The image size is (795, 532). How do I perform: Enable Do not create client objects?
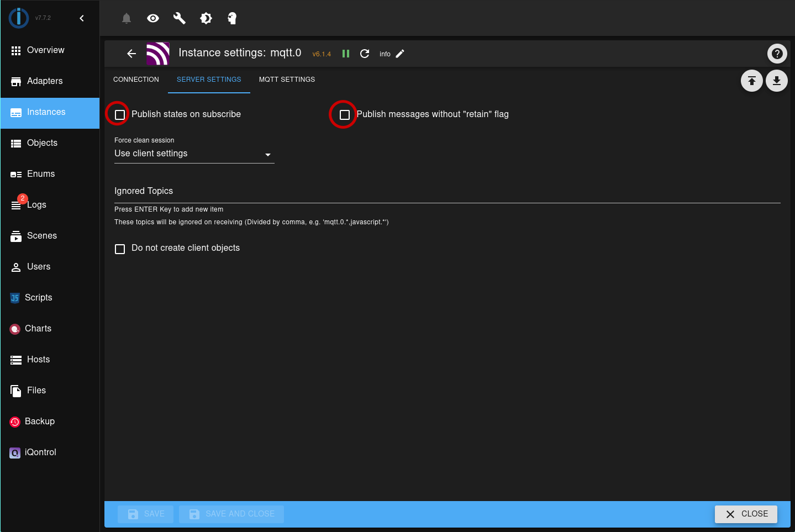(120, 249)
